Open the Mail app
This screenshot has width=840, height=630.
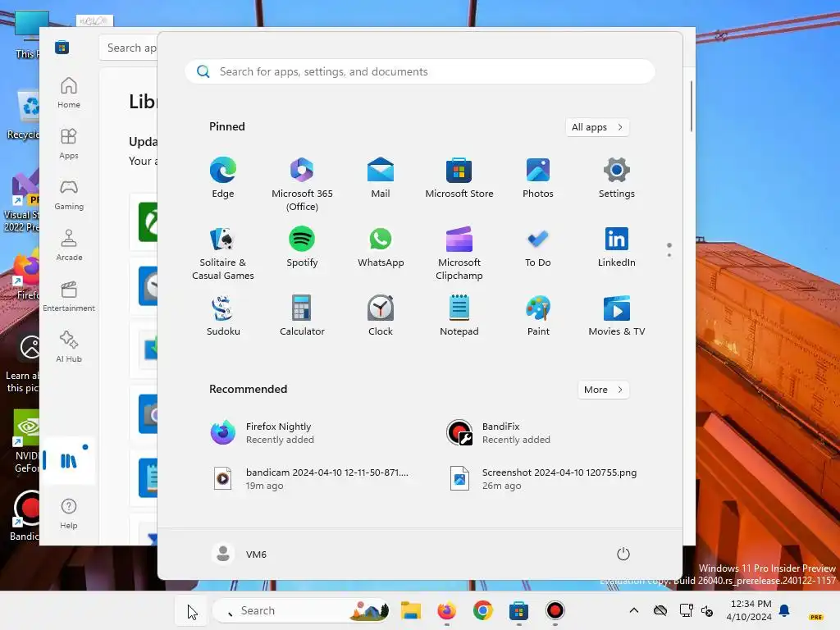coord(381,178)
